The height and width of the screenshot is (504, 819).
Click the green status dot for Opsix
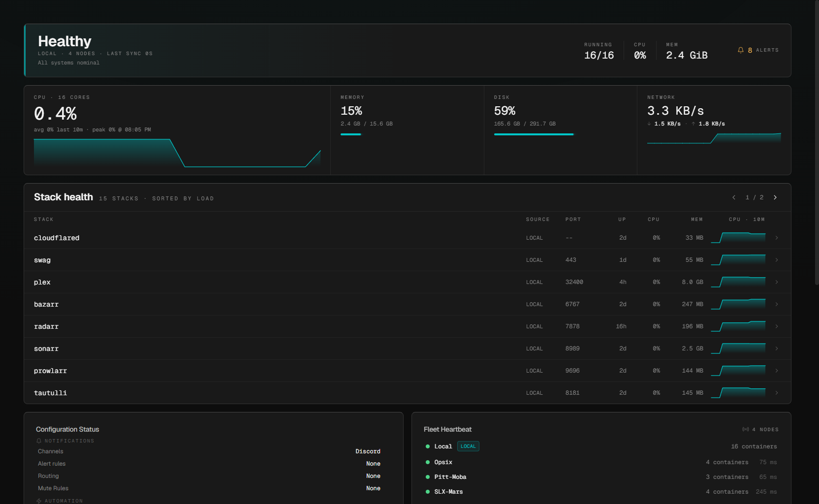428,462
